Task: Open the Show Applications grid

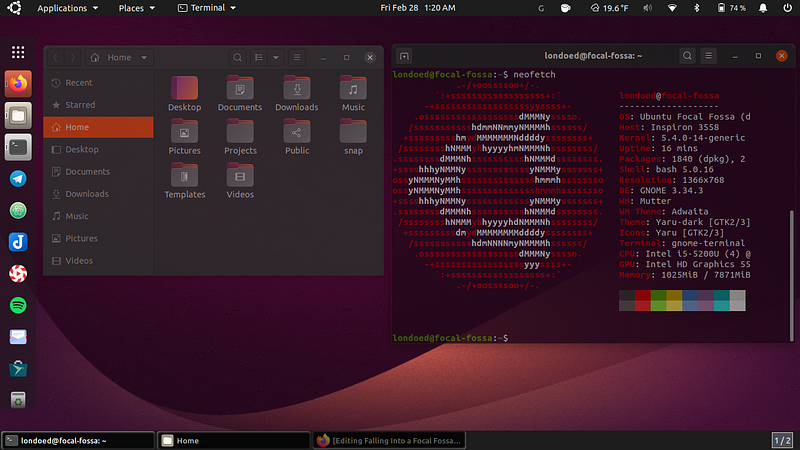Action: (x=18, y=52)
